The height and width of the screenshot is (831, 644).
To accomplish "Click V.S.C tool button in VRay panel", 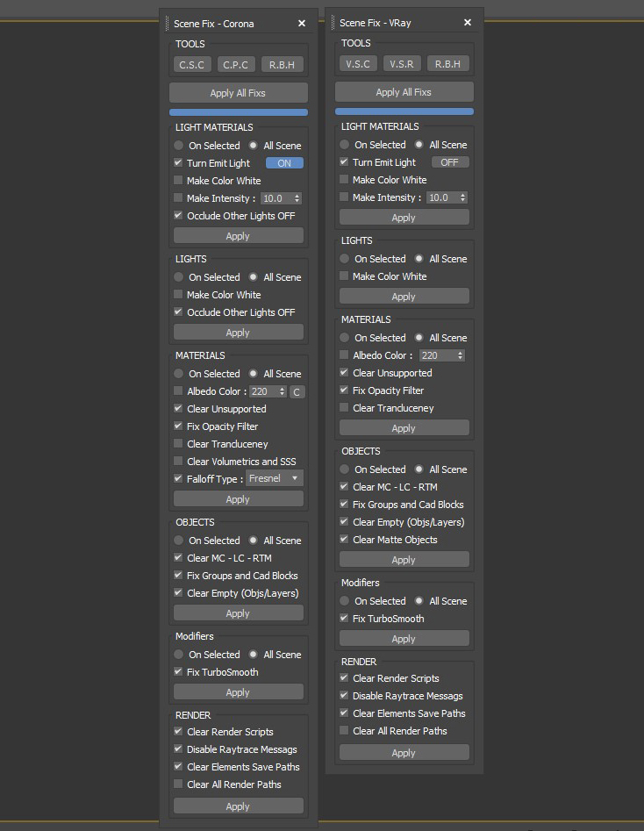I will [x=358, y=63].
